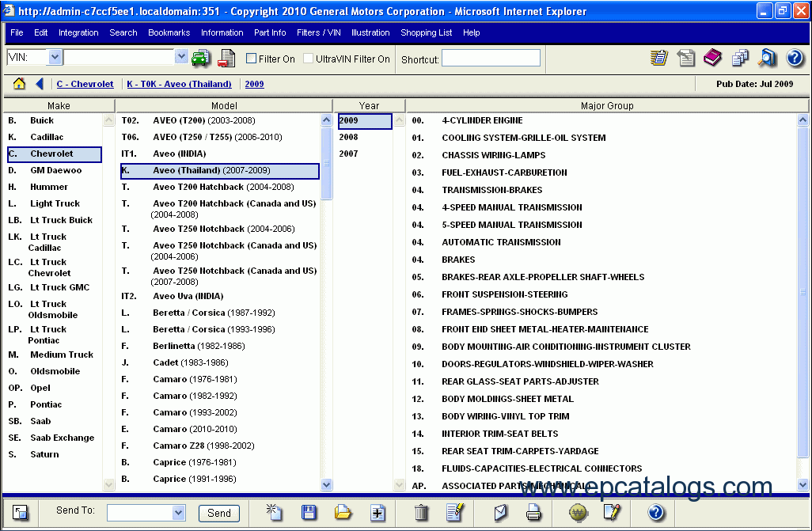This screenshot has width=812, height=531.
Task: Go to home using the house icon
Action: click(x=19, y=83)
